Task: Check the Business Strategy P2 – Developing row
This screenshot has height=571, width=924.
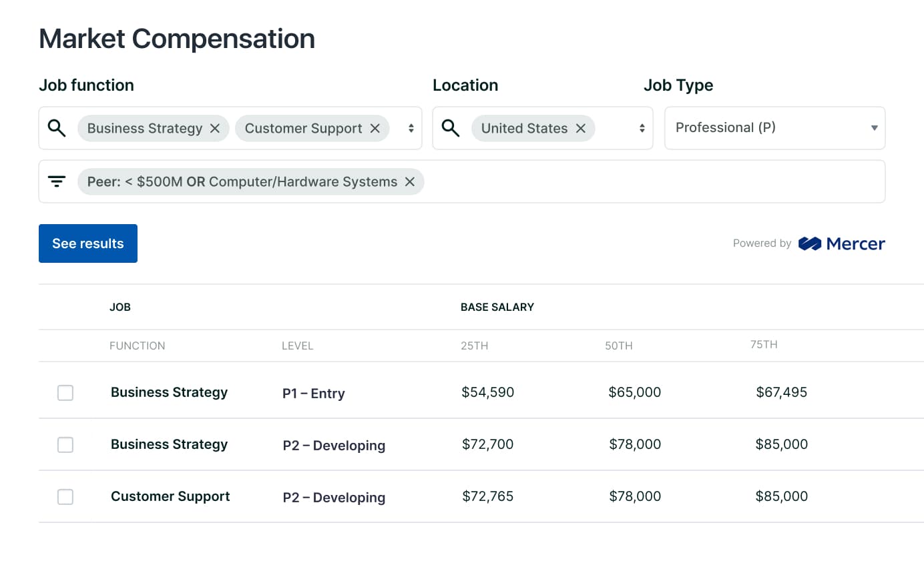Action: [x=65, y=445]
